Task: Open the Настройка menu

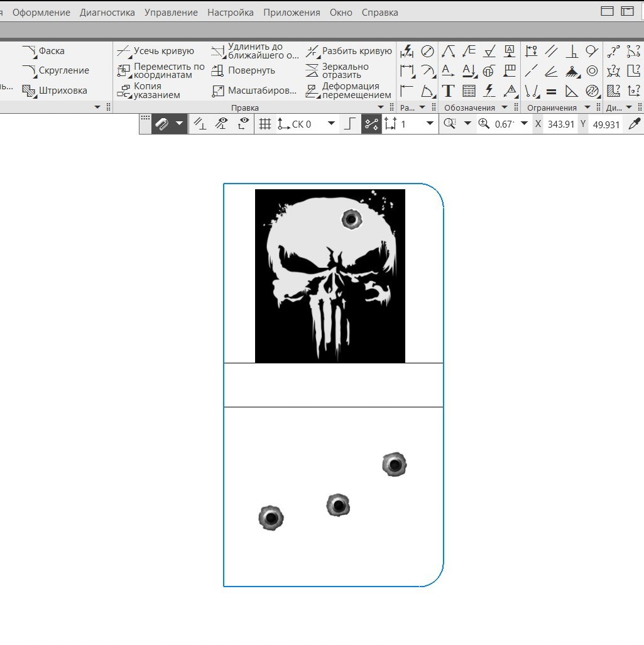Action: pyautogui.click(x=231, y=12)
